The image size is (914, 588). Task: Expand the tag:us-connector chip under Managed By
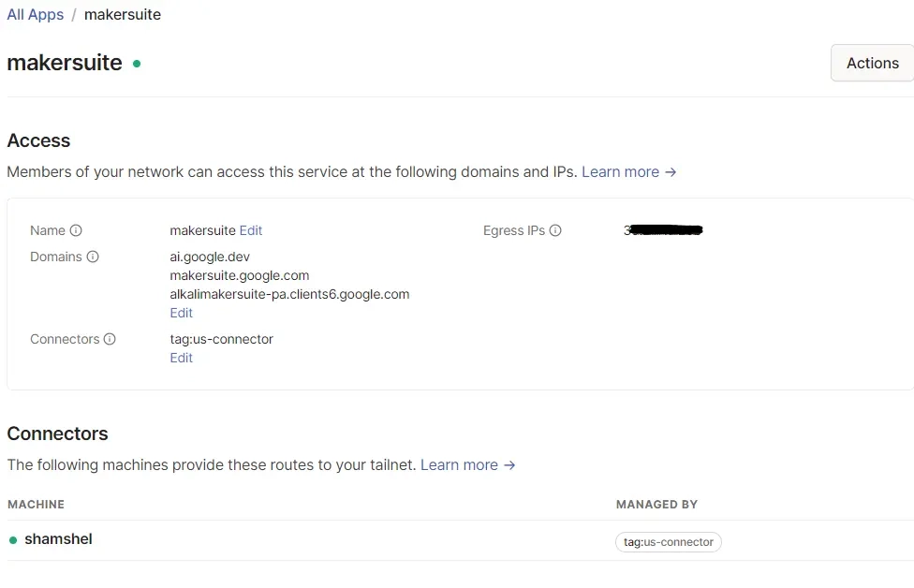coord(668,541)
